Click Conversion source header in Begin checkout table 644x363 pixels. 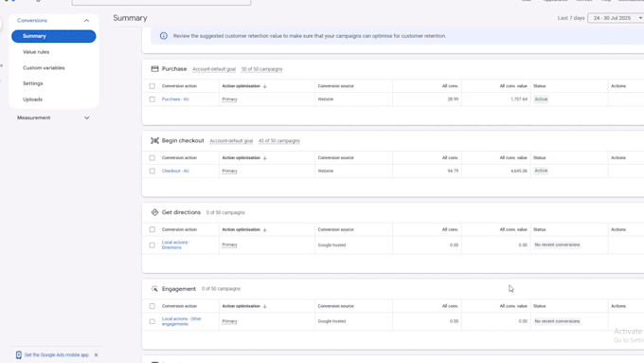335,158
